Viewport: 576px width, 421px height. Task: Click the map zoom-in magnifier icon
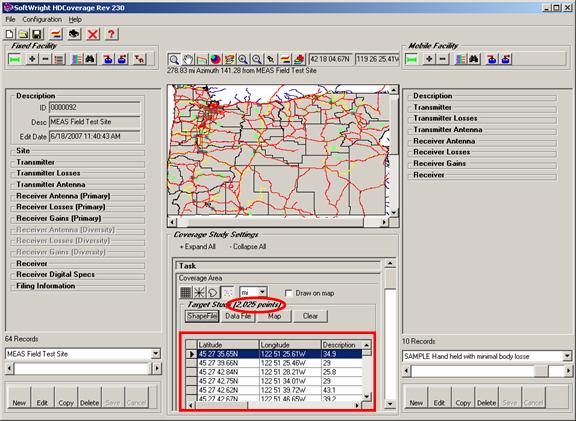(243, 59)
